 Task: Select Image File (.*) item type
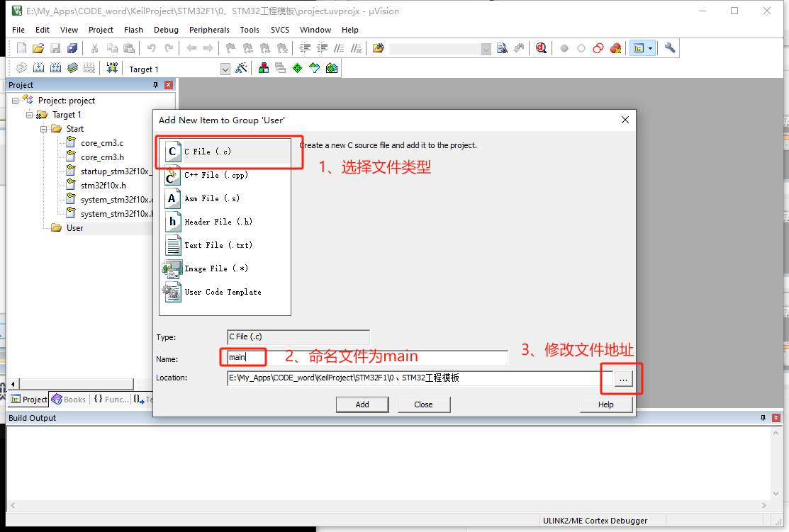pyautogui.click(x=225, y=268)
